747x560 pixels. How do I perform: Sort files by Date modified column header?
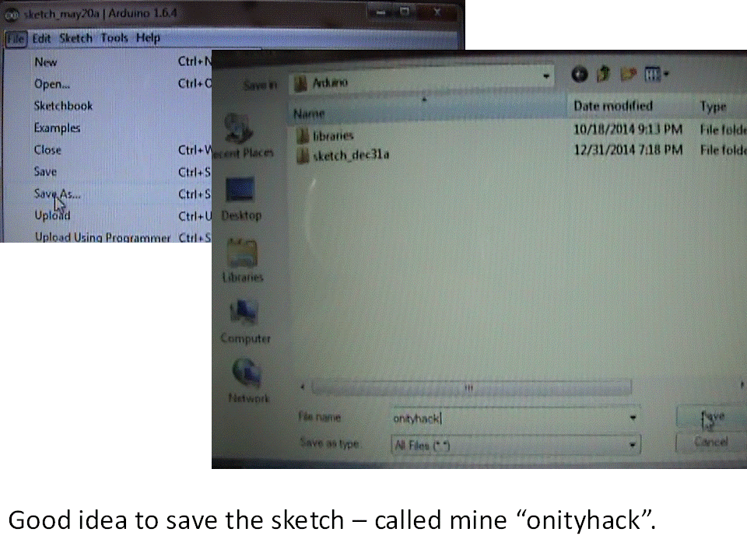(630, 106)
